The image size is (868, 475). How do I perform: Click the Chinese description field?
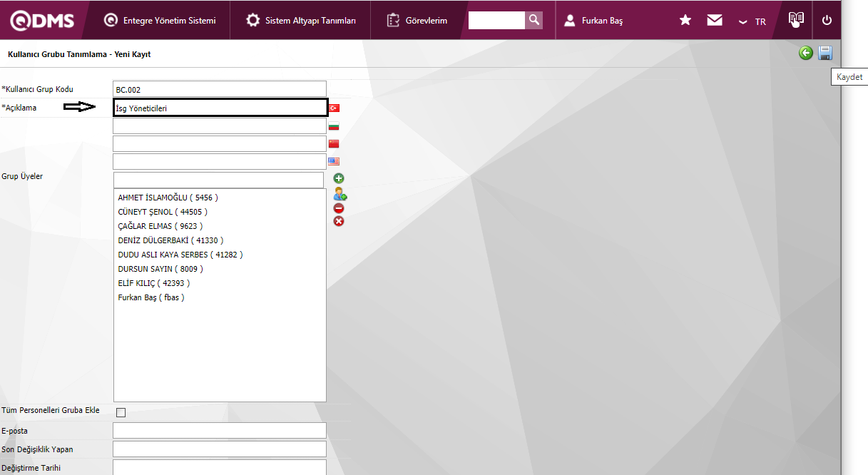pyautogui.click(x=220, y=143)
